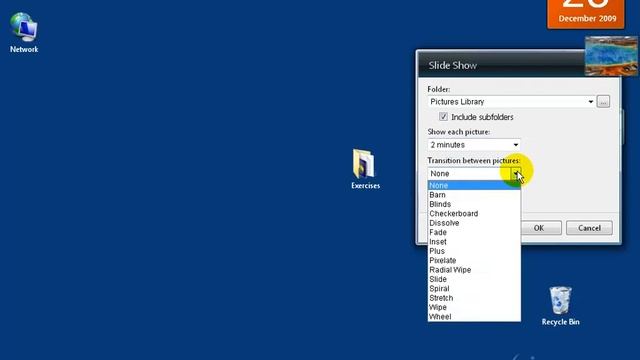640x360 pixels.
Task: Choose Wipe transition option
Action: tap(474, 307)
